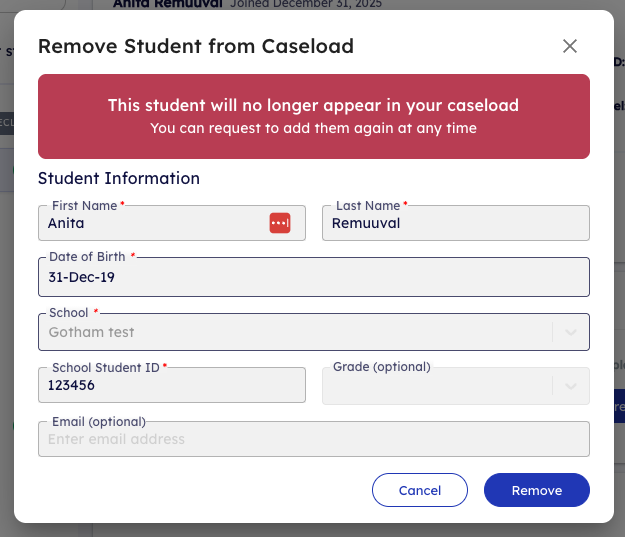Viewport: 625px width, 537px height.
Task: Click the warning banner's 'add them again' subtitle
Action: pos(313,128)
